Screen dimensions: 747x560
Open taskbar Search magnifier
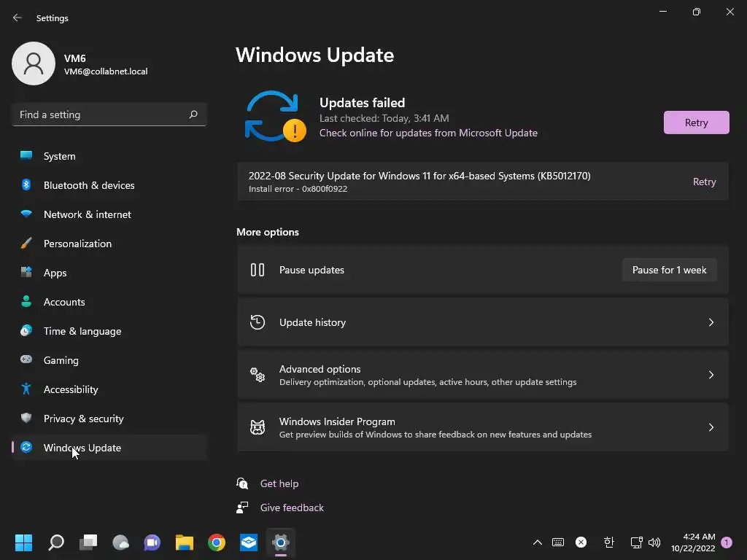tap(55, 542)
